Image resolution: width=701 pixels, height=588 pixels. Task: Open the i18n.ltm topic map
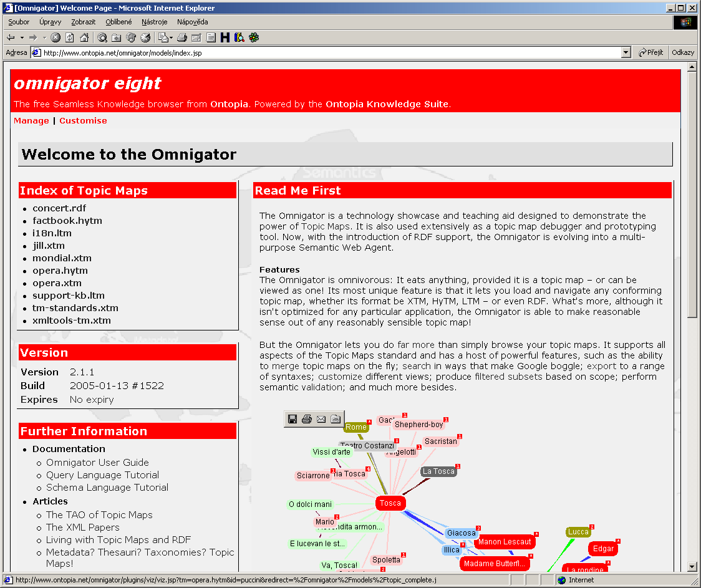pyautogui.click(x=52, y=233)
